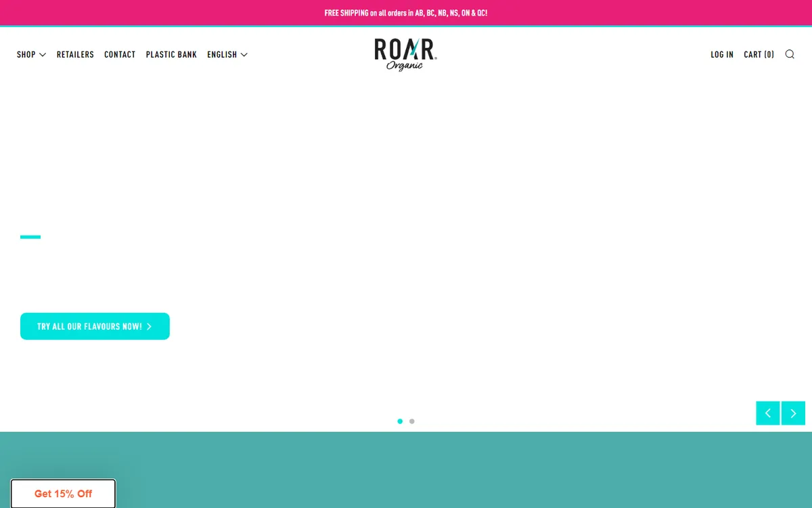Go to the previous slide arrow
Viewport: 812px width, 508px height.
pyautogui.click(x=767, y=413)
